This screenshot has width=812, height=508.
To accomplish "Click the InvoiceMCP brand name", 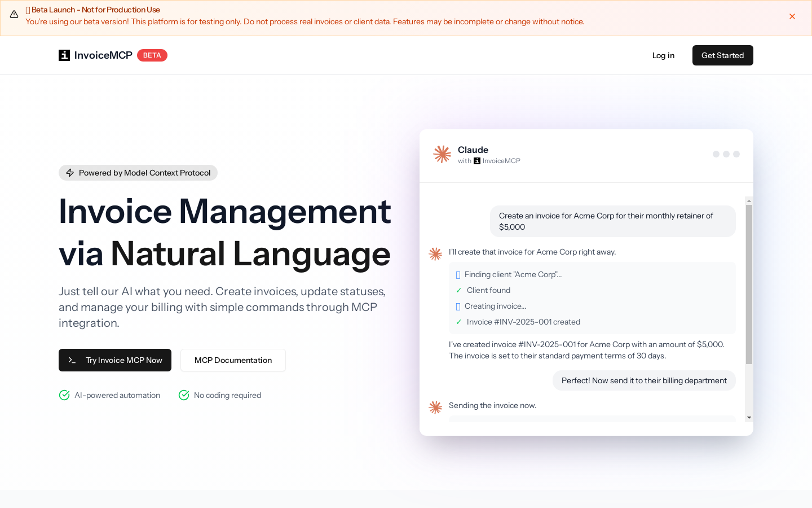I will [103, 55].
